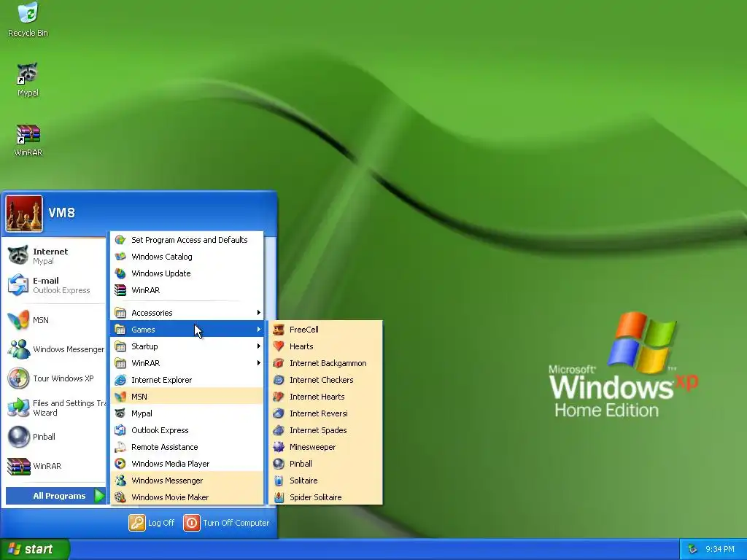Launch Windows Messenger from left column
Image resolution: width=747 pixels, height=560 pixels.
54,349
